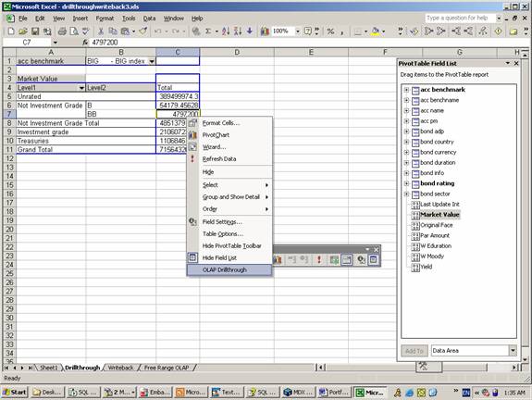Viewport: 532px width, 400px height.
Task: Open the Chart Wizard icon
Action: click(x=265, y=31)
